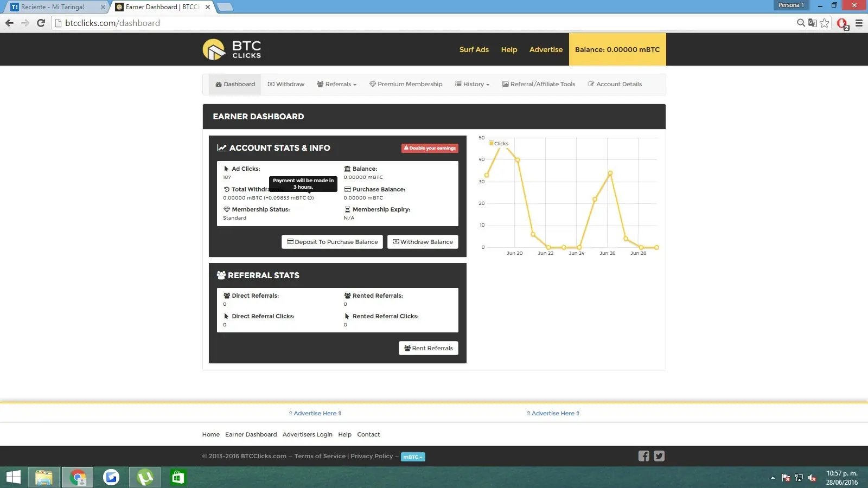Go back in browser
The image size is (868, 488).
pos(9,23)
